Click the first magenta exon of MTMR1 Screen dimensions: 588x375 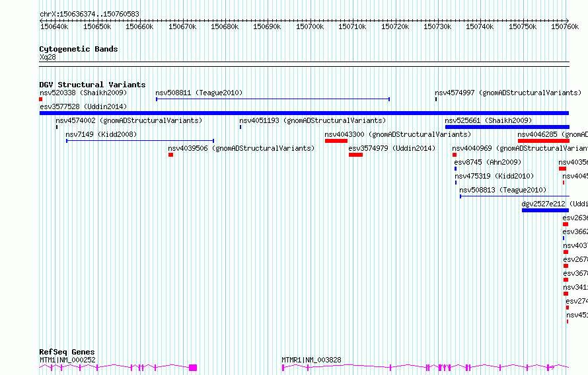[x=283, y=368]
